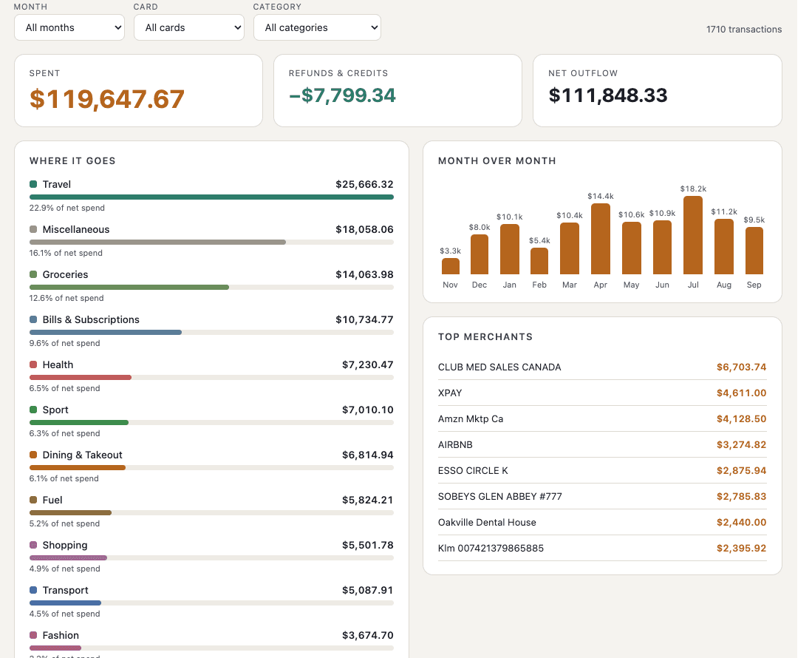Click the Fuel brown color swatch
The image size is (812, 658).
34,500
